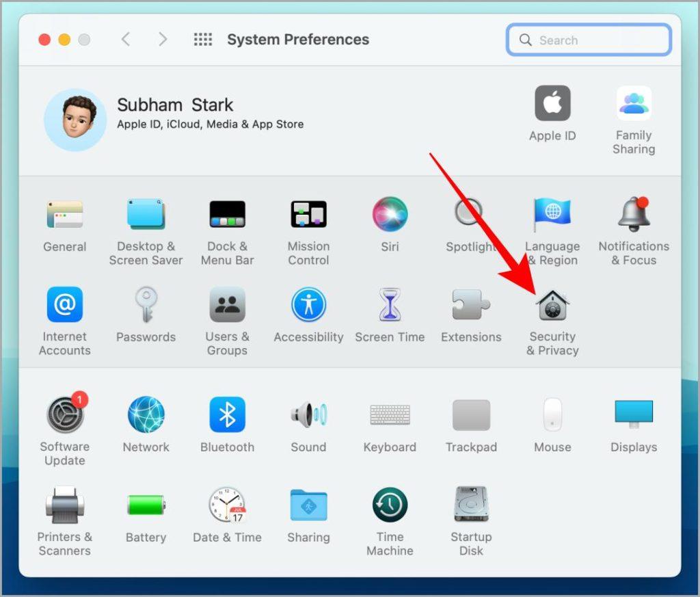Screen dimensions: 700x597
Task: Open Security & Privacy settings
Action: pos(552,306)
